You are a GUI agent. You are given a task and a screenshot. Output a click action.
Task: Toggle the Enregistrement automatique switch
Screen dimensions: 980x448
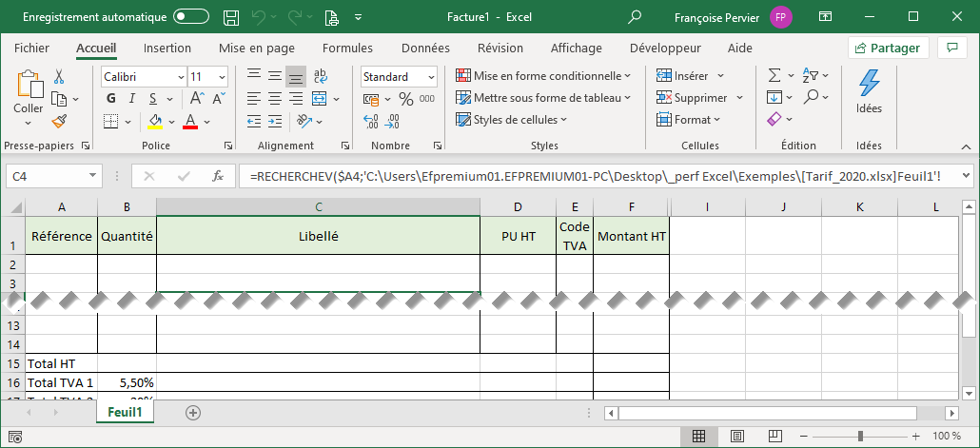191,17
